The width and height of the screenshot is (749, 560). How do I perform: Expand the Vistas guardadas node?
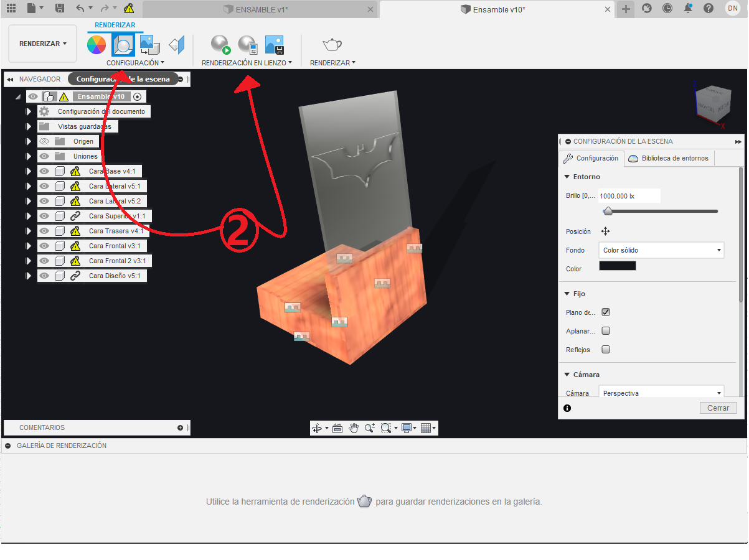28,126
